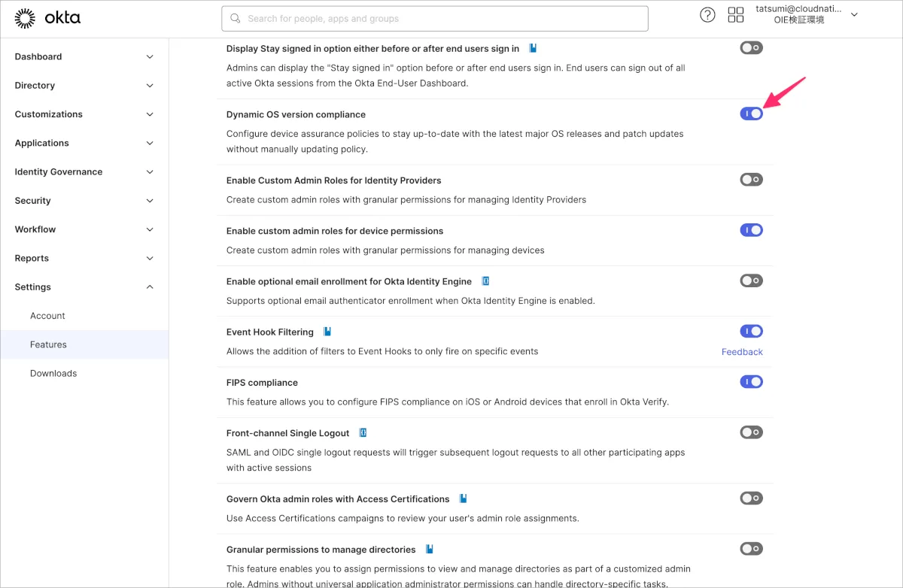Open the apps grid icon
The height and width of the screenshot is (588, 903).
735,15
